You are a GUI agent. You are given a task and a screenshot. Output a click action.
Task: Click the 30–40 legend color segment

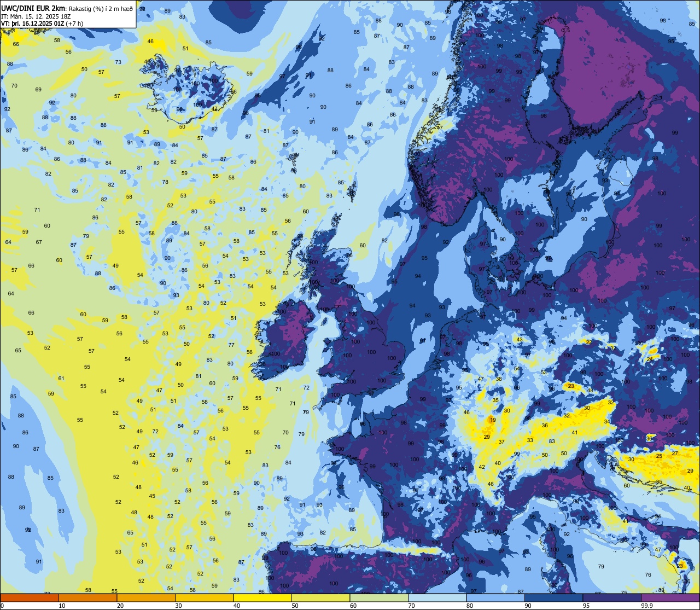coord(204,598)
